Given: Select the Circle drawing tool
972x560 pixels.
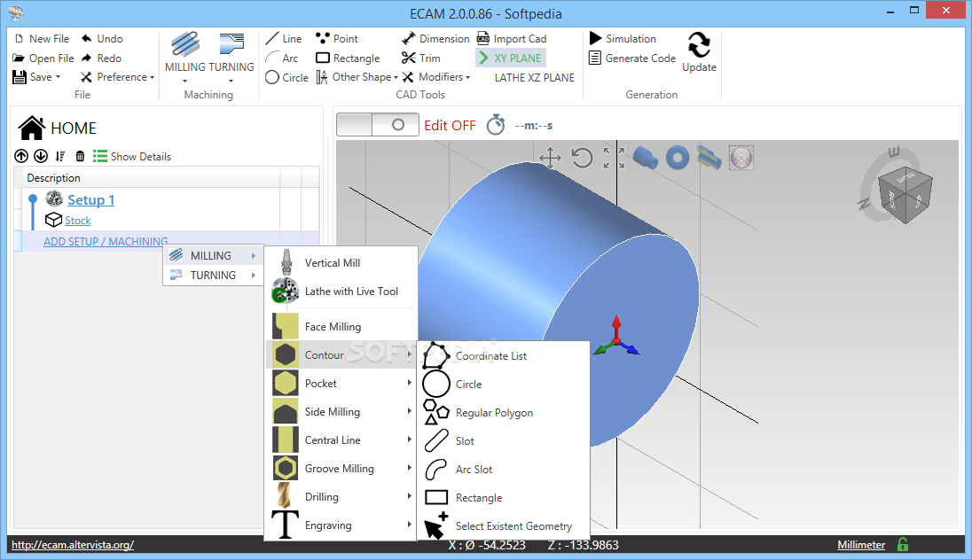Looking at the screenshot, I should pyautogui.click(x=286, y=77).
